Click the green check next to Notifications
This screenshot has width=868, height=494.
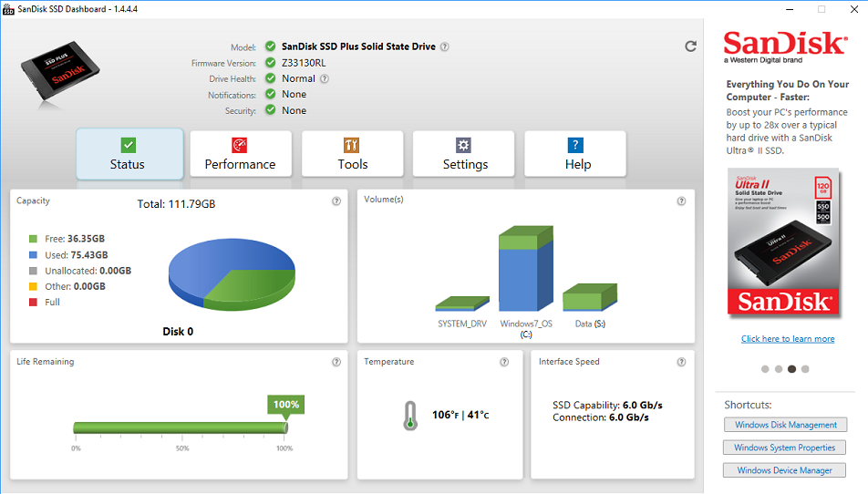tap(270, 94)
